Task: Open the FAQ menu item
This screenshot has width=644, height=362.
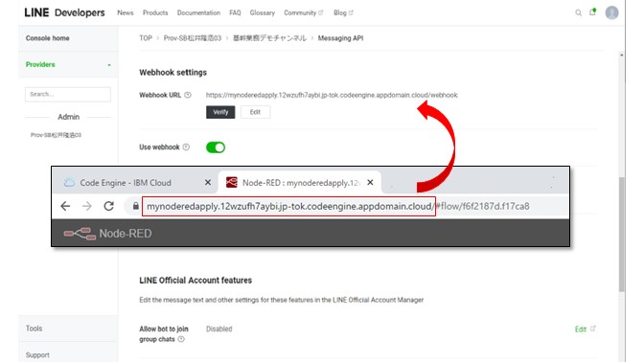Action: coord(235,12)
